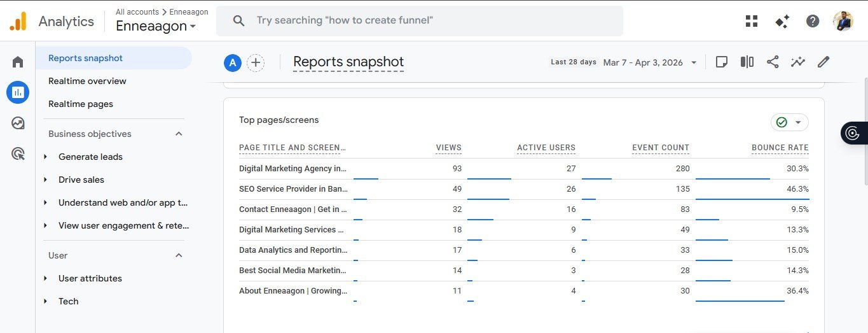Screen dimensions: 868x333
Task: Open the Tech label
Action: [69, 301]
